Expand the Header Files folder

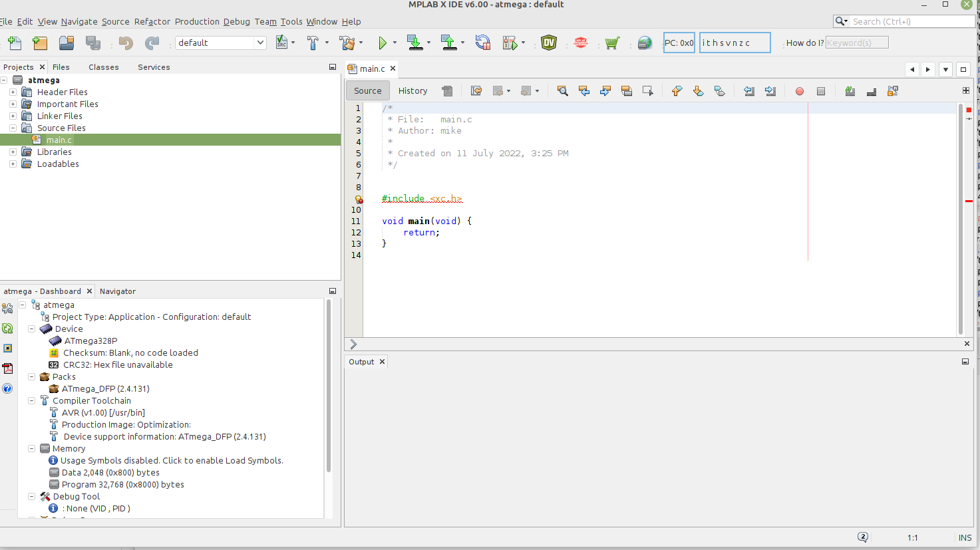coord(13,92)
